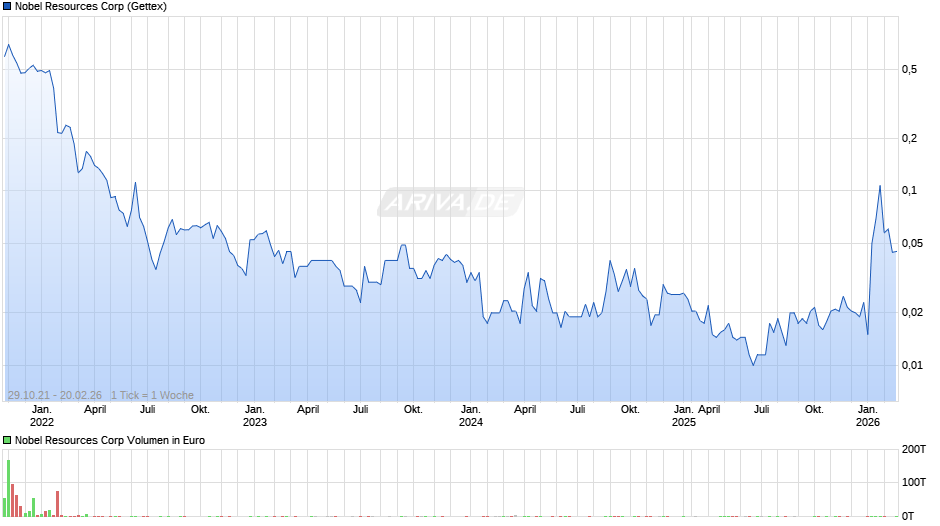Click the 0,05 price axis label
The height and width of the screenshot is (526, 940).
[912, 244]
